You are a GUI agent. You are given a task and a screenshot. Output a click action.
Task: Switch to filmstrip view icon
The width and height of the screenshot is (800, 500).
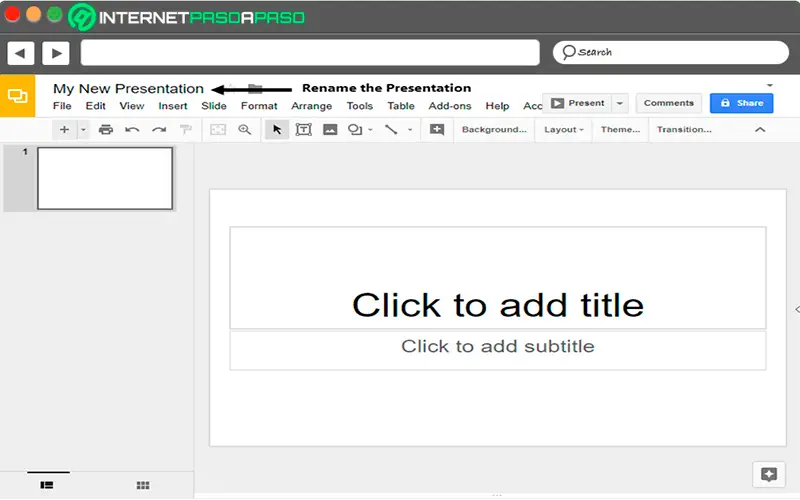47,485
